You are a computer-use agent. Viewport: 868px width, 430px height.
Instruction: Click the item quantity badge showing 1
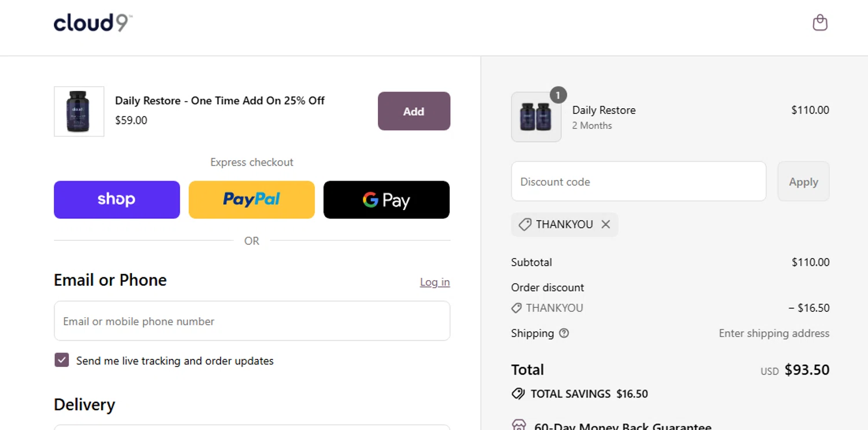tap(558, 95)
